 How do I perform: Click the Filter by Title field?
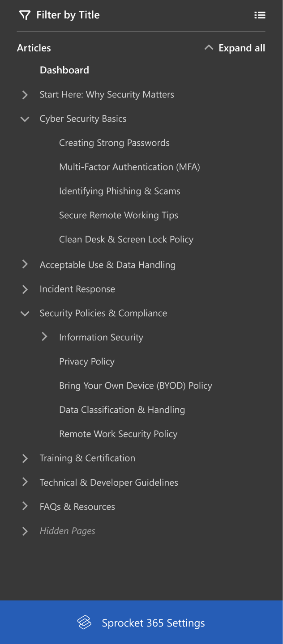[x=68, y=15]
